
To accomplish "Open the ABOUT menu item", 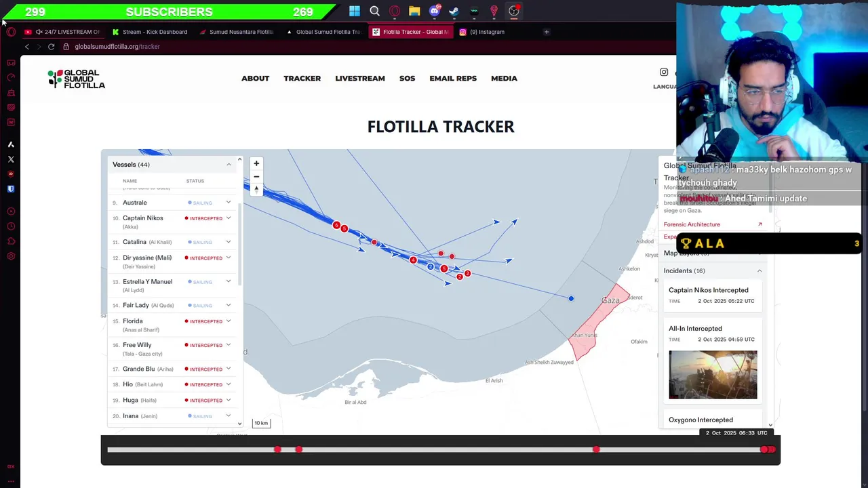I will 255,79.
